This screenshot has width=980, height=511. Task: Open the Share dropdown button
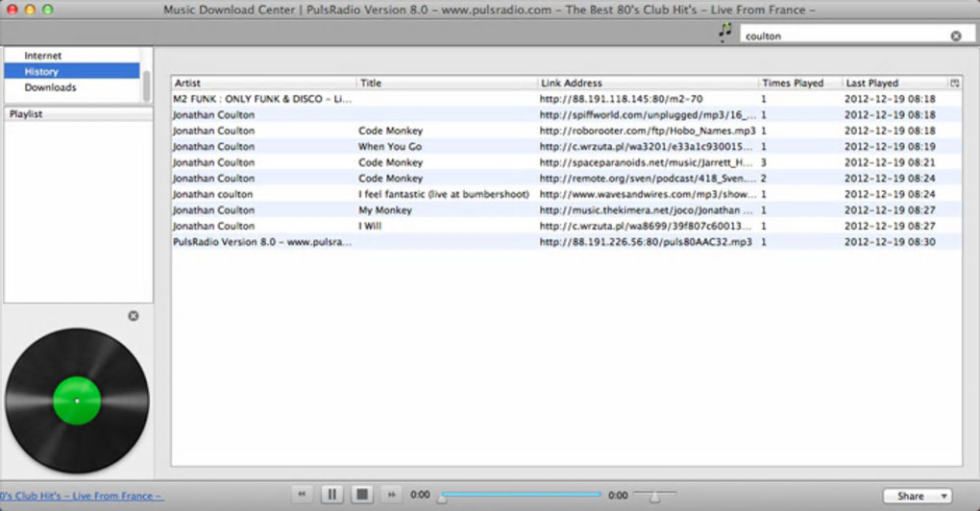918,496
